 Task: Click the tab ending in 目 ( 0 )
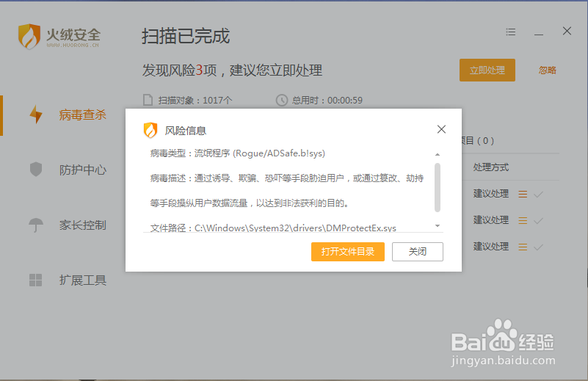(x=478, y=141)
